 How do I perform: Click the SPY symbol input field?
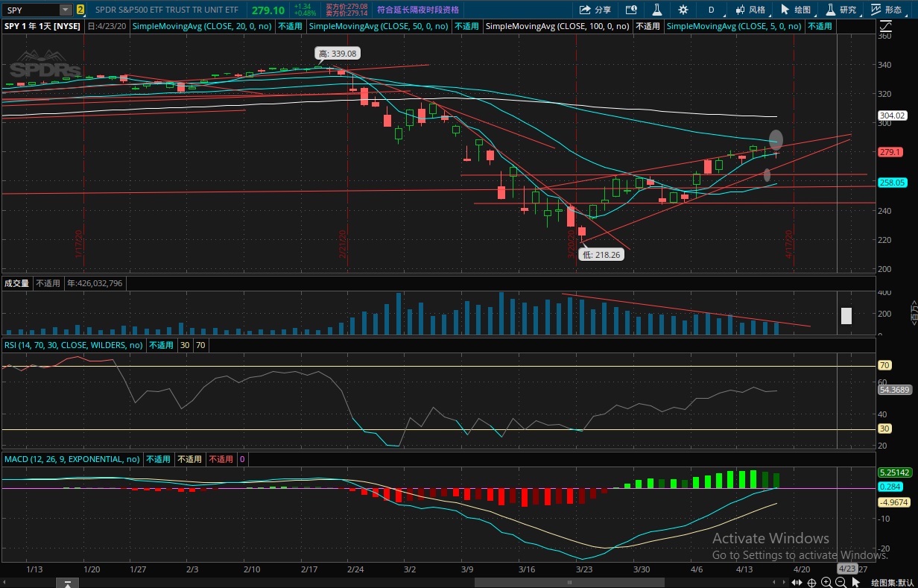(31, 10)
